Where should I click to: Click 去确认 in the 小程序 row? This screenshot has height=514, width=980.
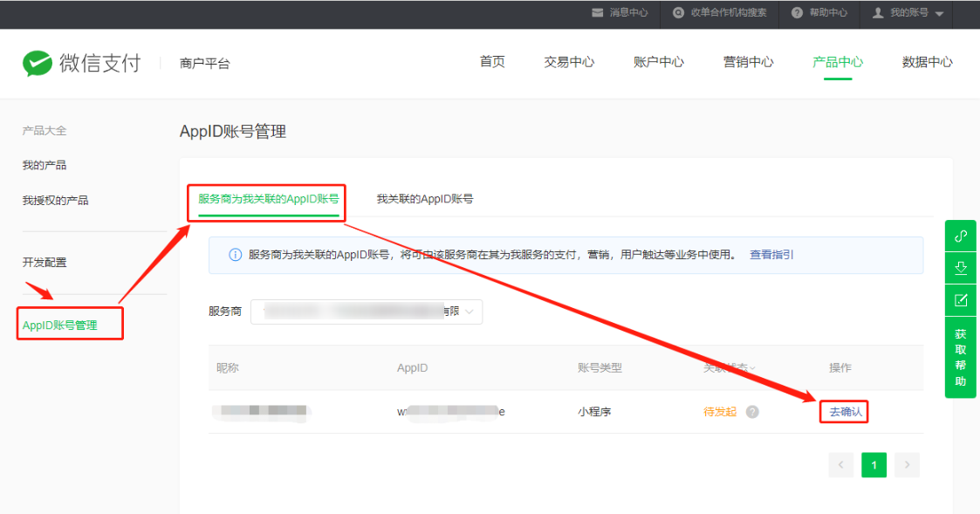click(x=846, y=411)
